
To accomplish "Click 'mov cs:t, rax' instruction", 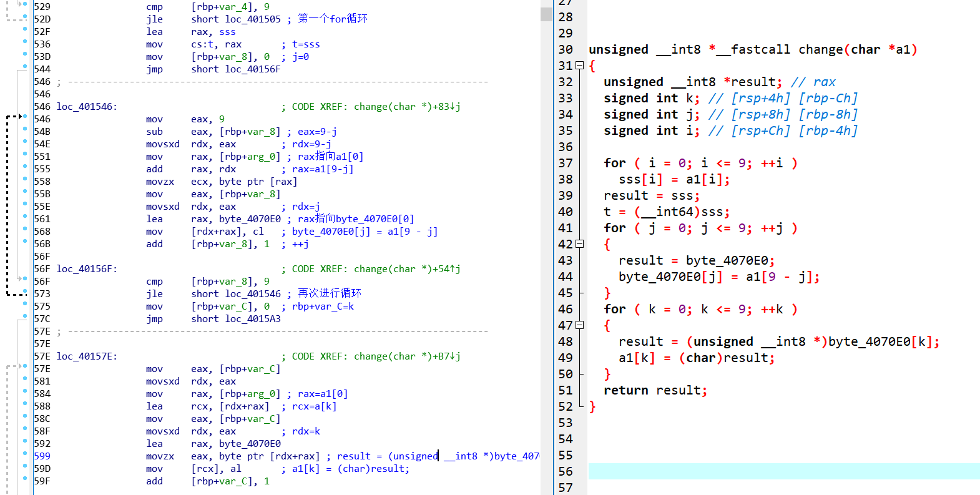I will pyautogui.click(x=194, y=44).
